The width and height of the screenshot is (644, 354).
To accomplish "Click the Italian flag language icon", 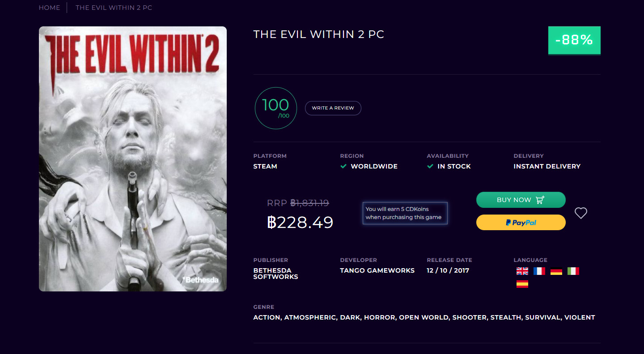I will [573, 271].
